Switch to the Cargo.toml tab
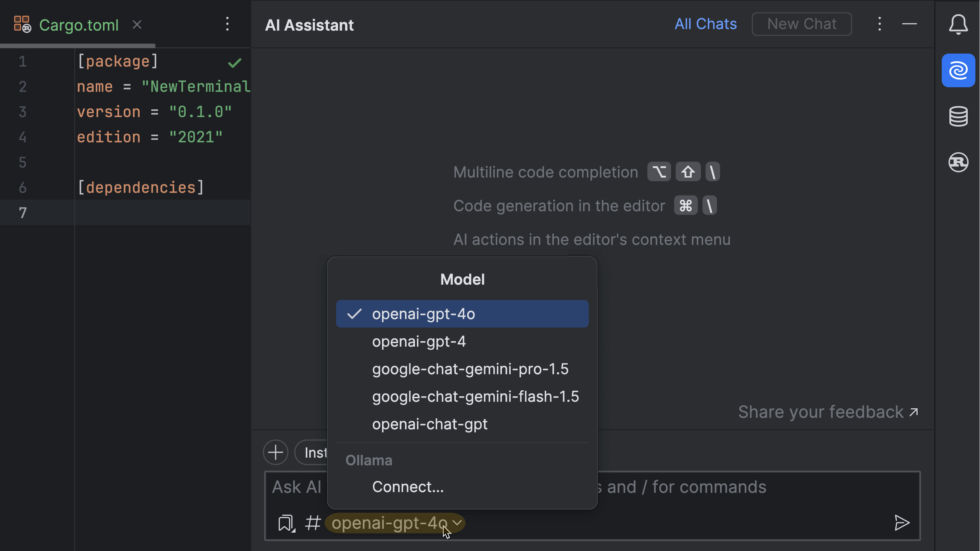This screenshot has height=551, width=980. [79, 25]
